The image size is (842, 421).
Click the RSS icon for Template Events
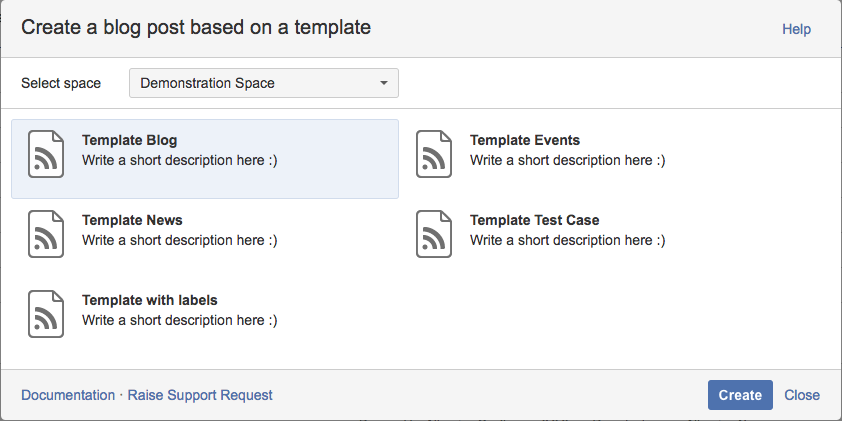tap(433, 154)
